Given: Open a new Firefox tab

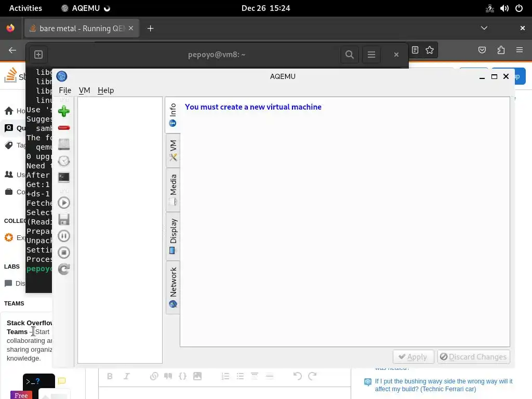Looking at the screenshot, I should point(150,29).
